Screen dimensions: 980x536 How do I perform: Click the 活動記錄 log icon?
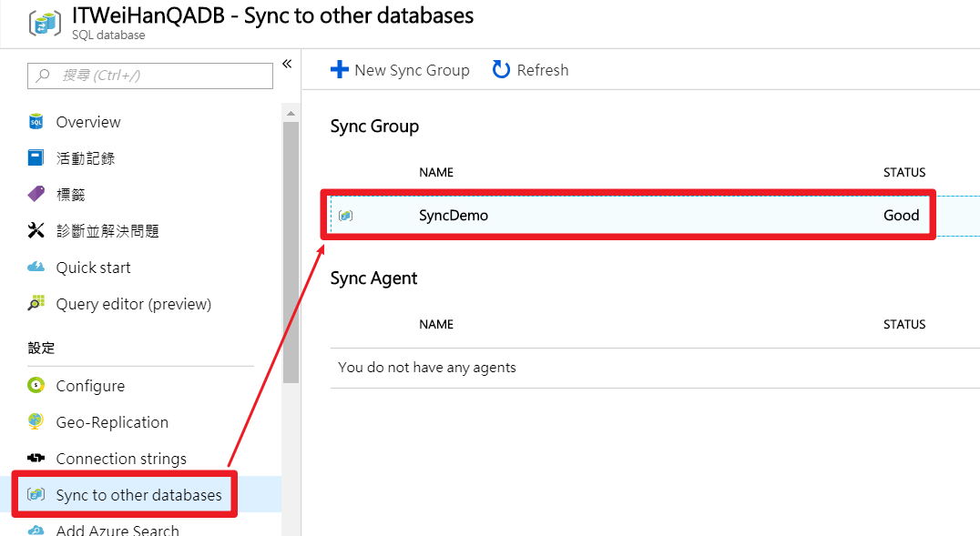point(36,157)
